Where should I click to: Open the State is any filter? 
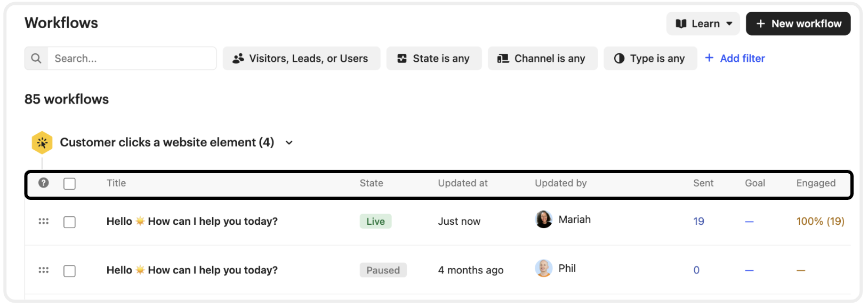click(x=434, y=58)
